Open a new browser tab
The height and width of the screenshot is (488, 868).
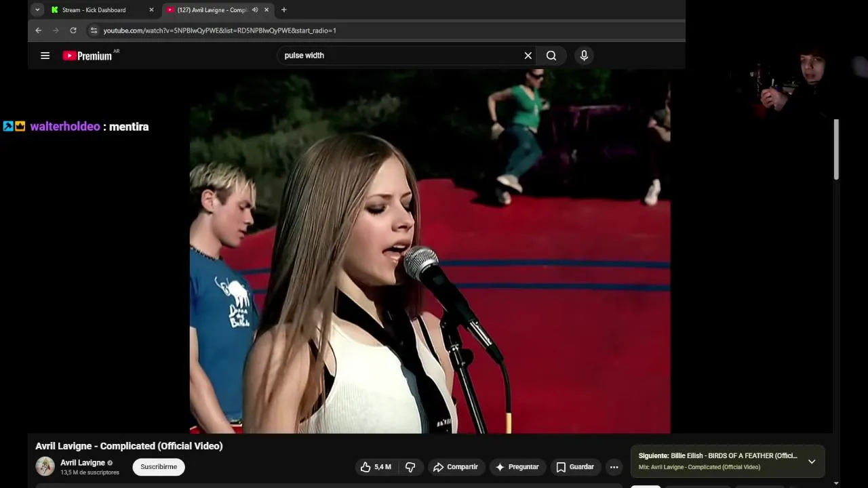click(x=283, y=10)
